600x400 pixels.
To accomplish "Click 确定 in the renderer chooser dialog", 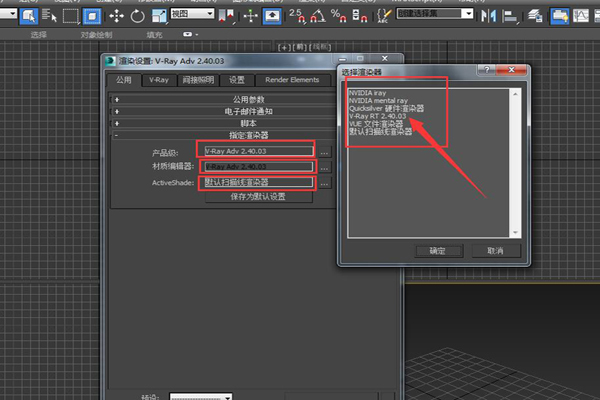I will click(x=438, y=251).
